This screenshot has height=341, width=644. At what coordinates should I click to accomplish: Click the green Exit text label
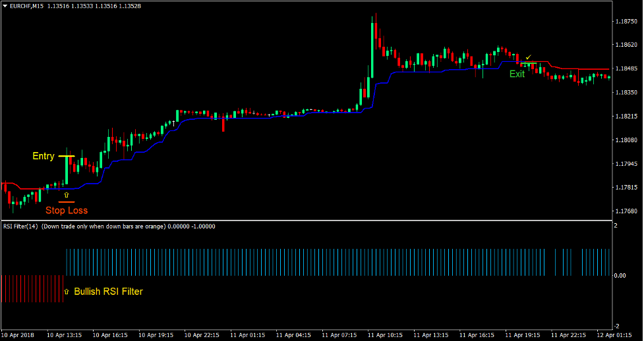tap(517, 74)
